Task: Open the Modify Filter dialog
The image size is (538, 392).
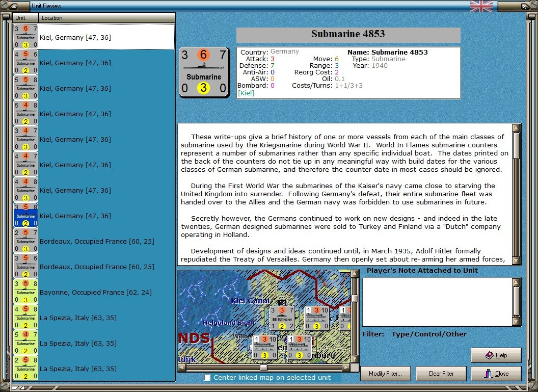Action: (385, 374)
